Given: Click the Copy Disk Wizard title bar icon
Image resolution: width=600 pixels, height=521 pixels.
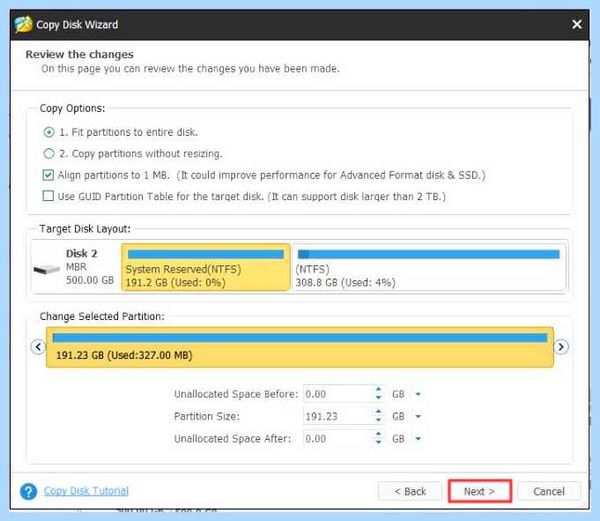Looking at the screenshot, I should coord(24,24).
